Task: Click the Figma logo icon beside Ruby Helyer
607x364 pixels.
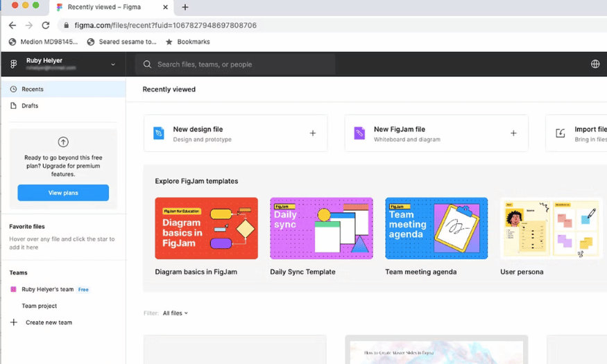Action: pos(14,64)
